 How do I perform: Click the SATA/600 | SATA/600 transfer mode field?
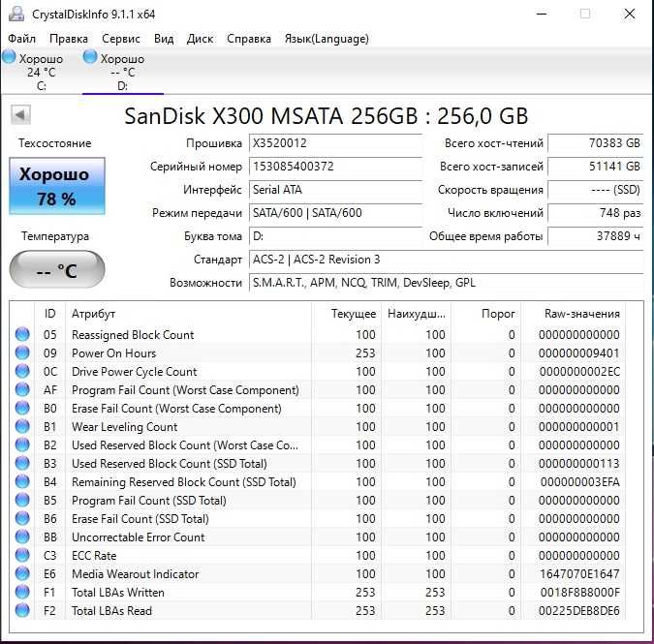click(x=336, y=213)
